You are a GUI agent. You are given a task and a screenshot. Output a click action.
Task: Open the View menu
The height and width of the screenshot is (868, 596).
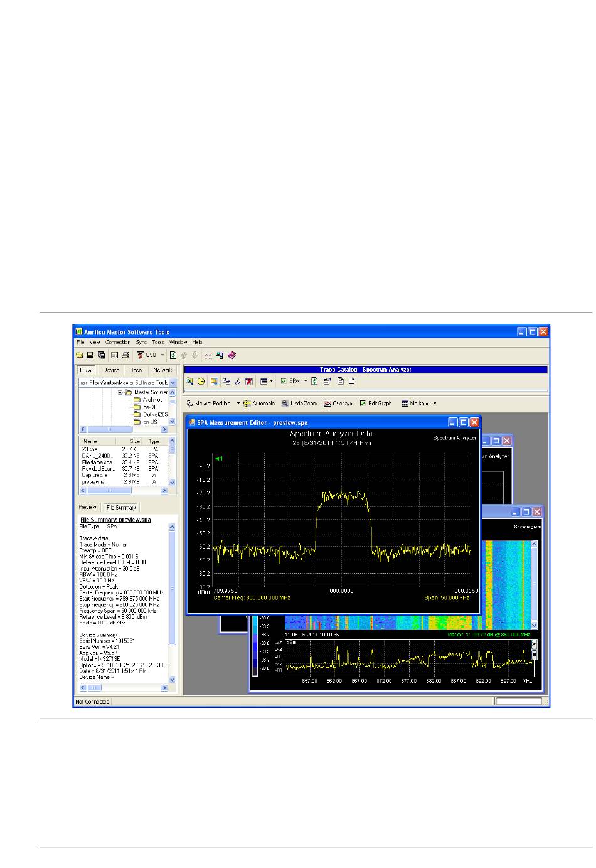pos(95,343)
